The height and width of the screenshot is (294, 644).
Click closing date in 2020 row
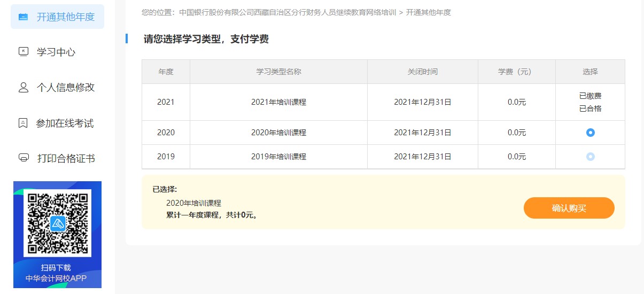pos(422,133)
